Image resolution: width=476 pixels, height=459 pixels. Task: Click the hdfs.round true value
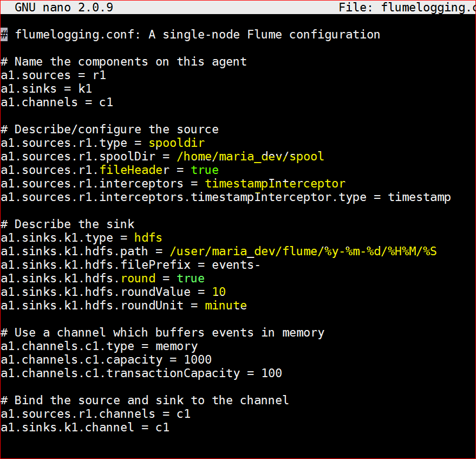coord(191,279)
